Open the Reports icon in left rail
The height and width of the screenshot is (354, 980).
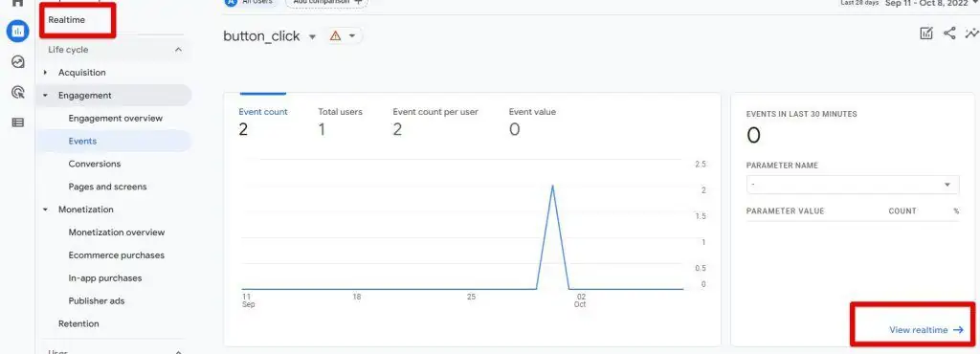[17, 31]
